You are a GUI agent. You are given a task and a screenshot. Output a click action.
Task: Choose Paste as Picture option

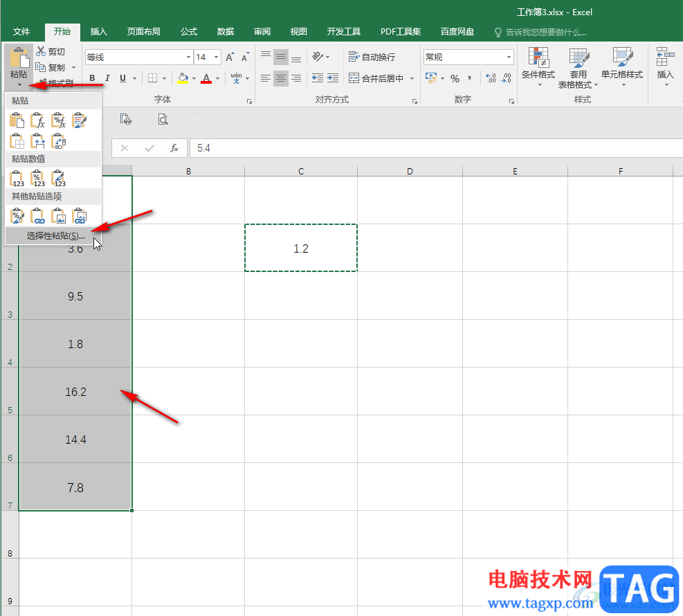[59, 216]
